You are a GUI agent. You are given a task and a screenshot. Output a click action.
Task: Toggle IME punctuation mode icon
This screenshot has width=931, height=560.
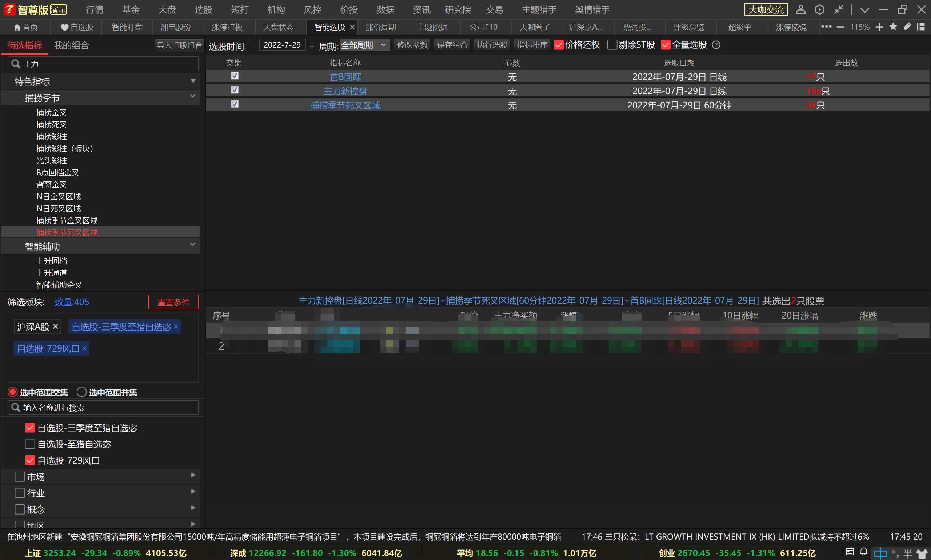coord(895,553)
